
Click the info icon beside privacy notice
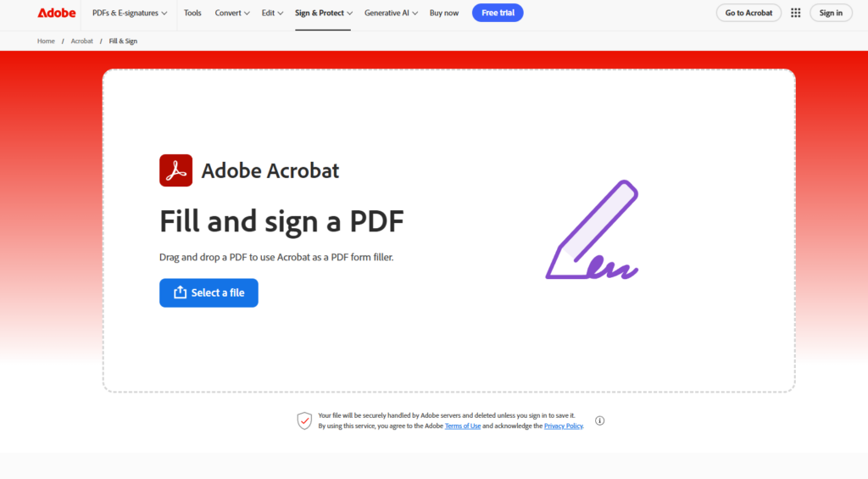[599, 421]
